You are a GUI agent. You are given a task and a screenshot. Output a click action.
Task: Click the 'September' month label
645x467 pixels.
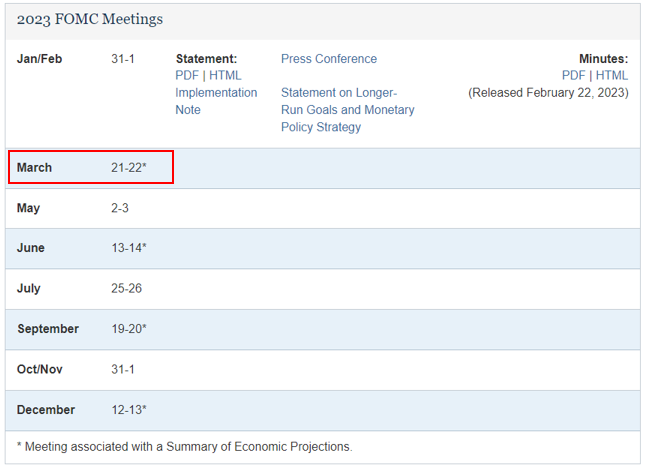click(48, 329)
